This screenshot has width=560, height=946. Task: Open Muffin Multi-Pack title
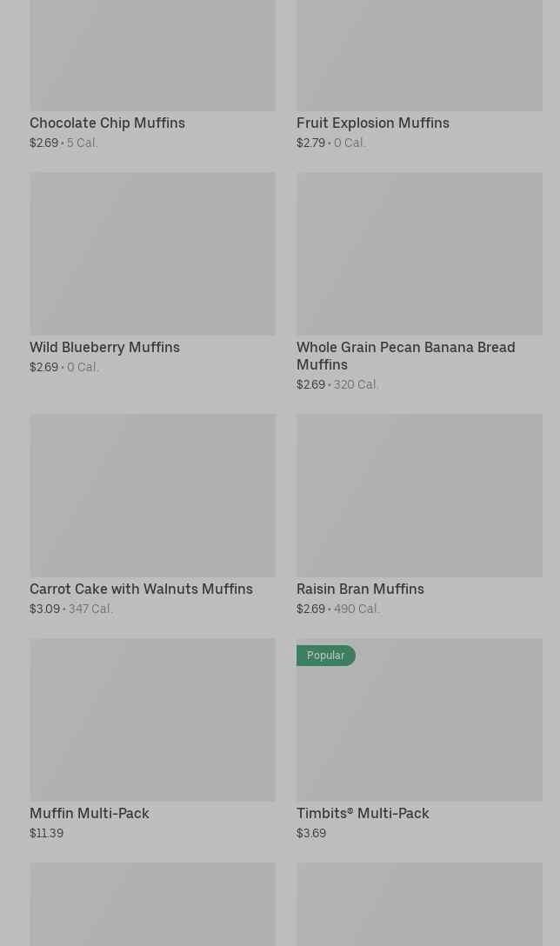(x=89, y=814)
